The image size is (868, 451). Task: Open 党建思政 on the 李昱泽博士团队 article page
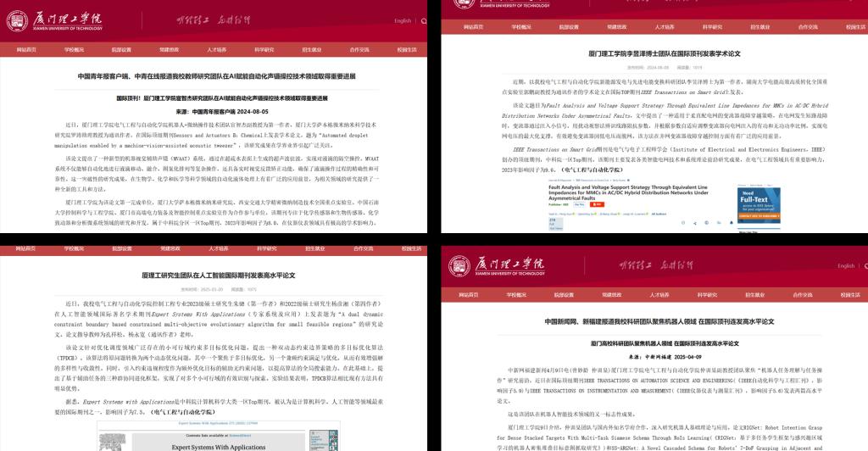(x=617, y=26)
